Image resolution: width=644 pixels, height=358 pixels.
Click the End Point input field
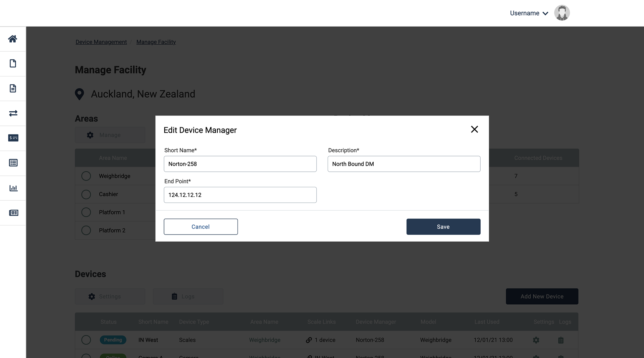[240, 195]
